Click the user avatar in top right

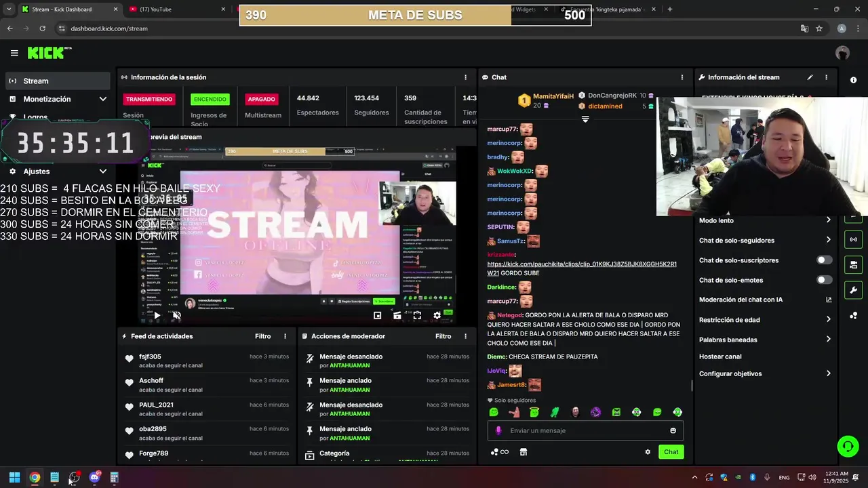point(842,53)
